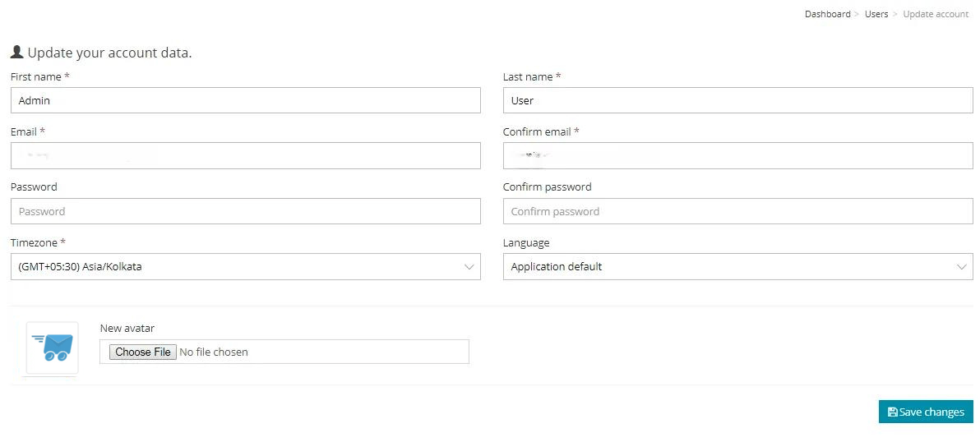Screen dimensions: 980x442
Task: Click the user silhouette icon beside the heading
Action: tap(16, 52)
